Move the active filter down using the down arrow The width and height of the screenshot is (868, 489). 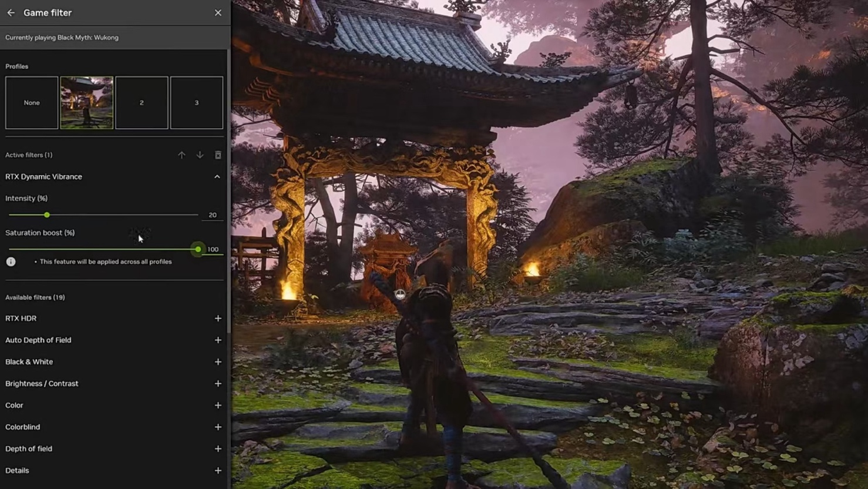(x=200, y=155)
